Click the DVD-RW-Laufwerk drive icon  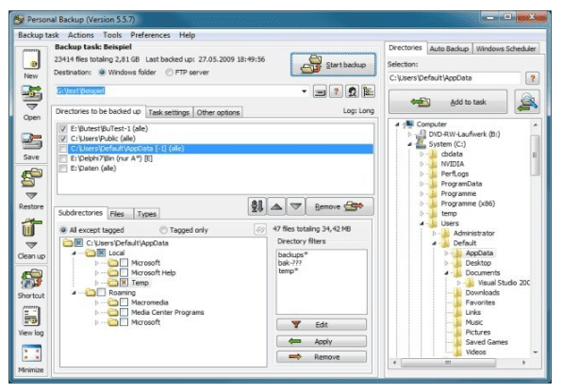(421, 135)
